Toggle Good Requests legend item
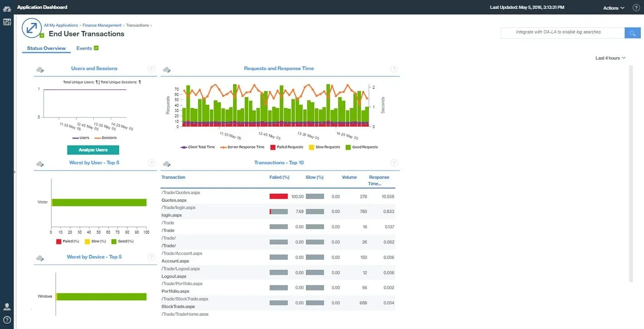 tap(361, 147)
